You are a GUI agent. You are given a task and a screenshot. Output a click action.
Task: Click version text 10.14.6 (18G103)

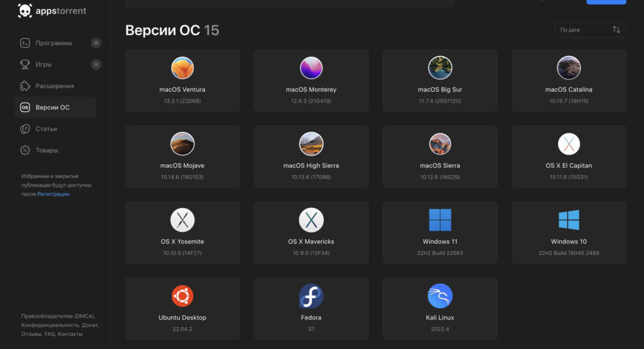[x=182, y=177]
